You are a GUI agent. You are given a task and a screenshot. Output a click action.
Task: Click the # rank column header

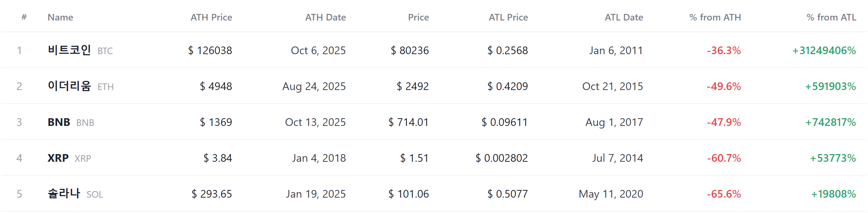24,17
